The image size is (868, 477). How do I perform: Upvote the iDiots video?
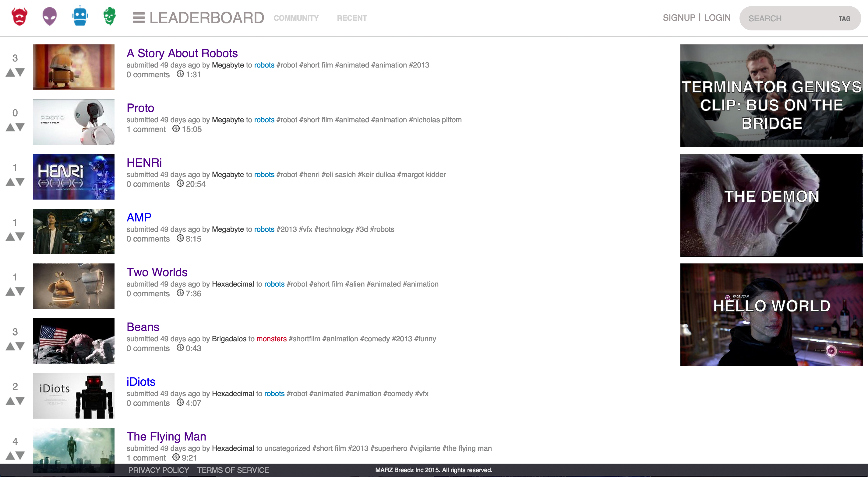pyautogui.click(x=10, y=401)
